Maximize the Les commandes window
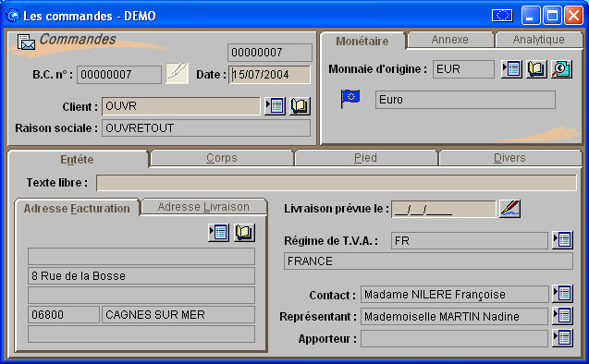Screen dimensions: 589x364 pos(552,16)
